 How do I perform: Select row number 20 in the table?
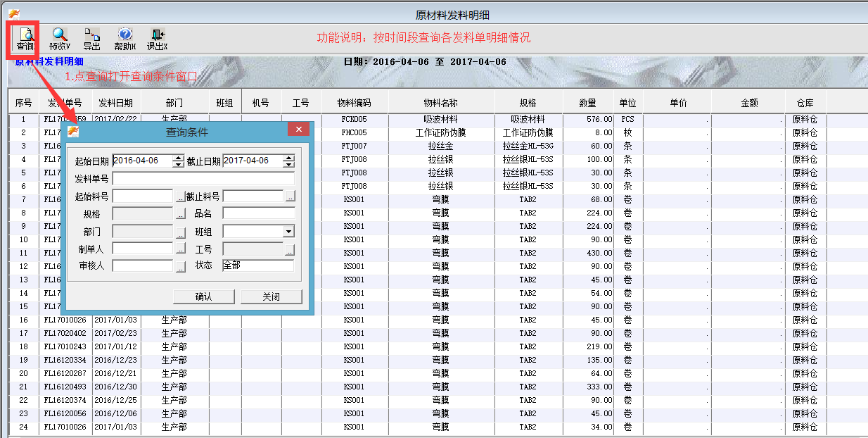tap(23, 373)
